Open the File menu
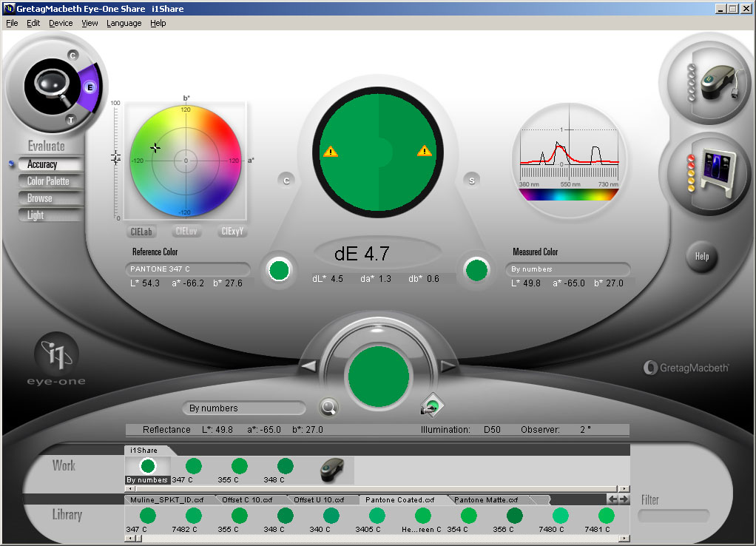The height and width of the screenshot is (546, 756). click(12, 23)
